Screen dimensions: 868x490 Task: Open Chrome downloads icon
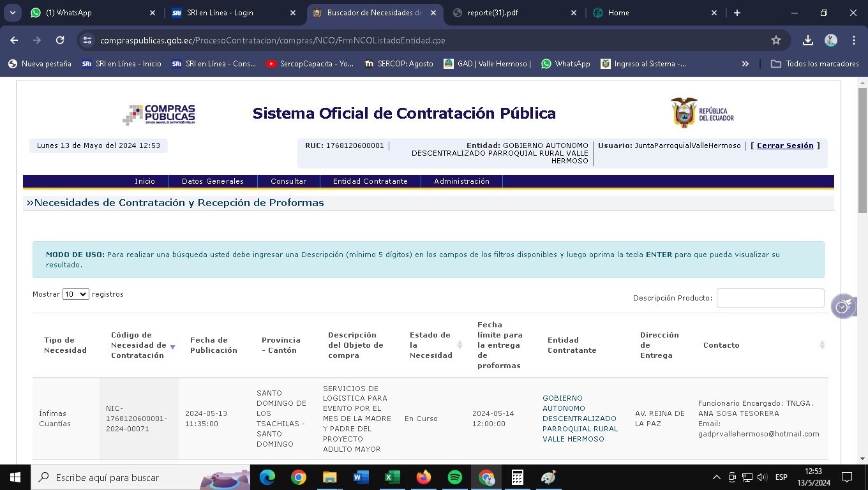[x=808, y=40]
